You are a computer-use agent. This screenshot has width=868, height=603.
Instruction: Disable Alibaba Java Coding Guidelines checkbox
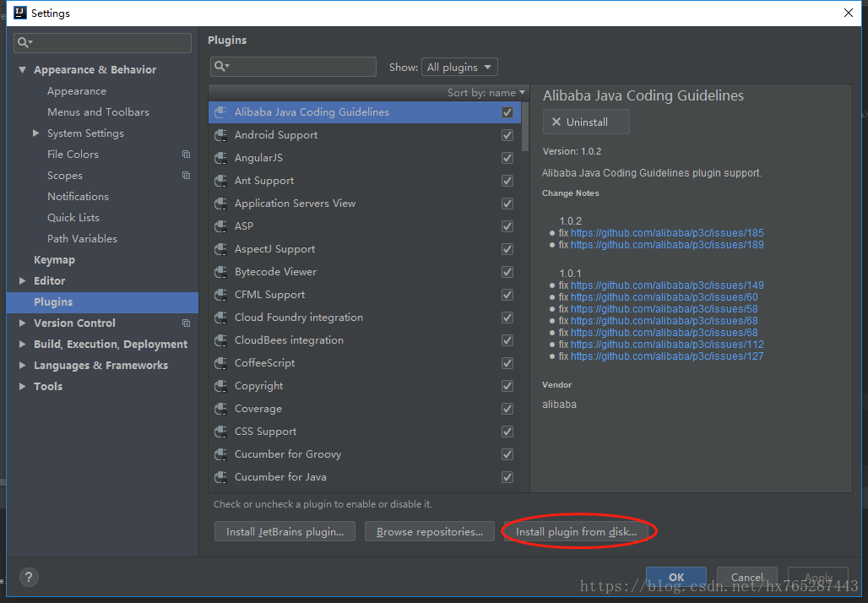[x=507, y=112]
